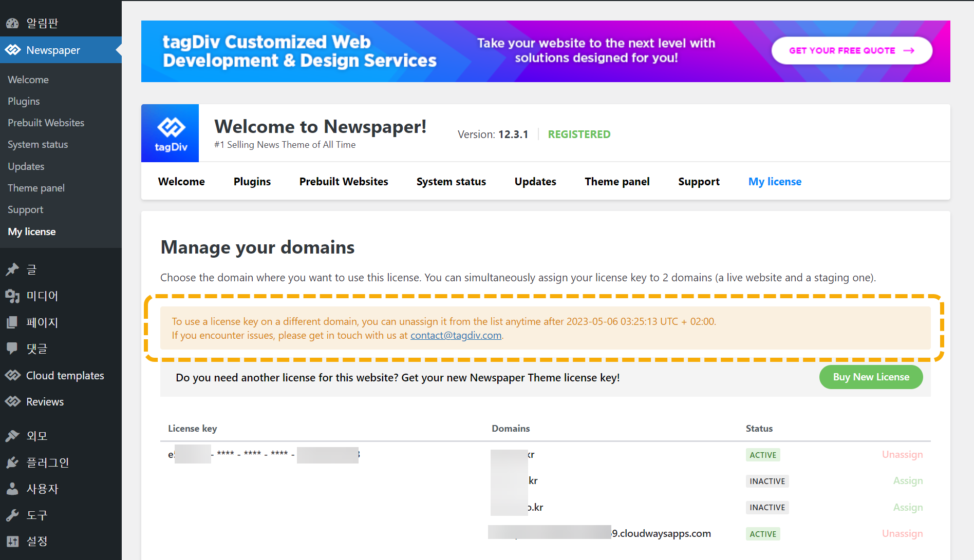Unassign the cloudwaysapps.com domain
This screenshot has width=974, height=560.
pos(902,533)
